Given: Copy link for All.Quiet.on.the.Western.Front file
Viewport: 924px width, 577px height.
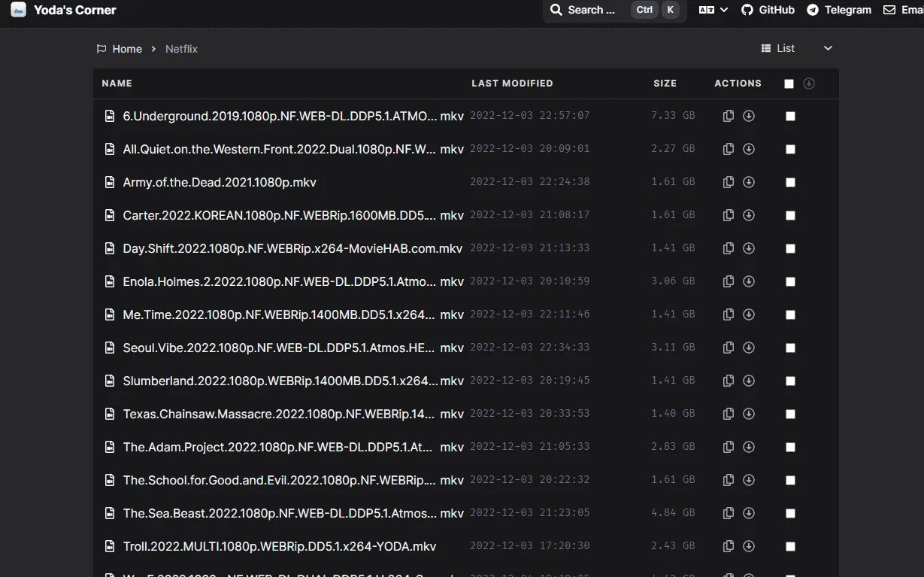Looking at the screenshot, I should 728,149.
